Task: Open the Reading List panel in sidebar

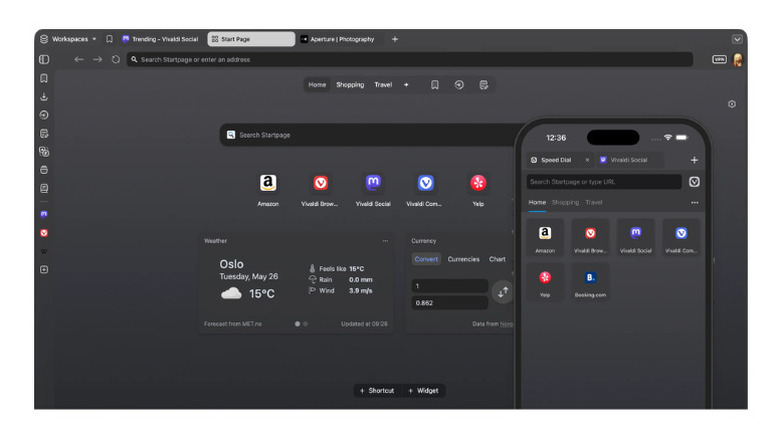Action: point(44,189)
